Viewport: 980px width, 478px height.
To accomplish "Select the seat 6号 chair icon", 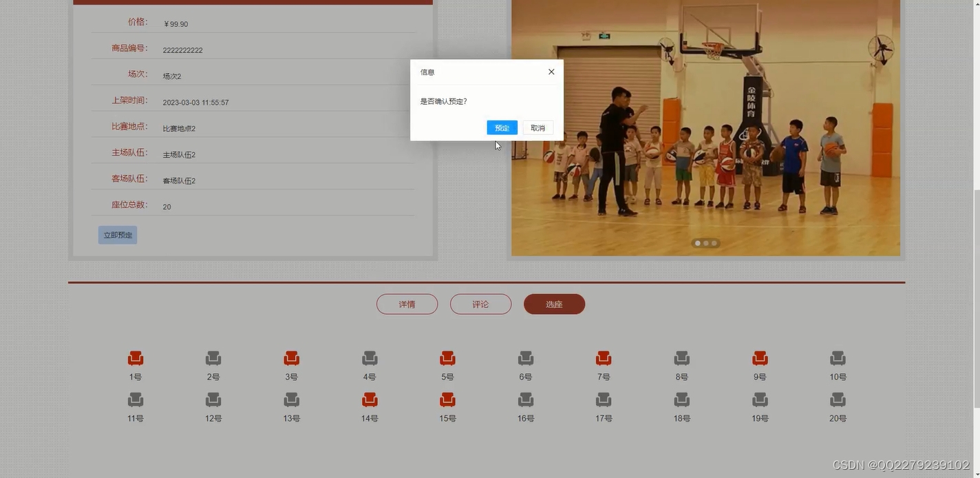I will 526,357.
